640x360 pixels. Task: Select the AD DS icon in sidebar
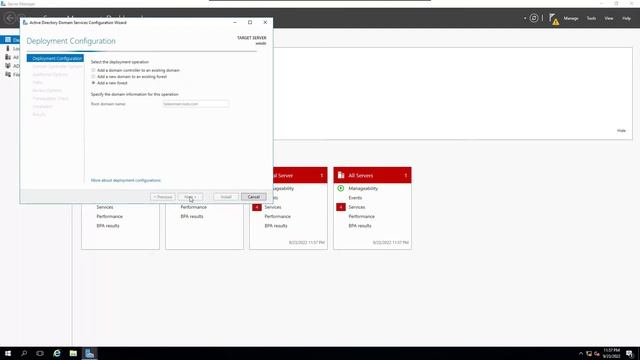[x=8, y=66]
